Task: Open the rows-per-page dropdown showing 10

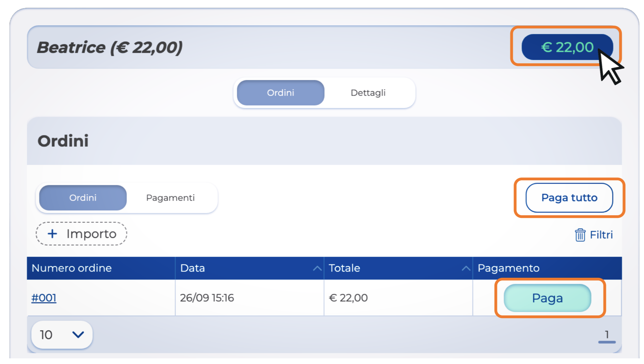Action: 62,335
